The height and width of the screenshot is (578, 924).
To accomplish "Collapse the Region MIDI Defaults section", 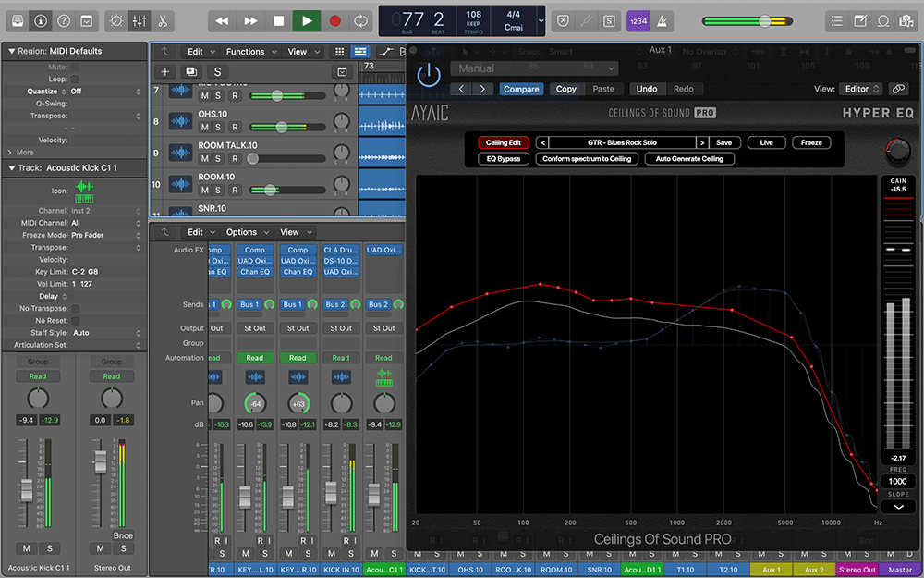I will click(x=11, y=51).
